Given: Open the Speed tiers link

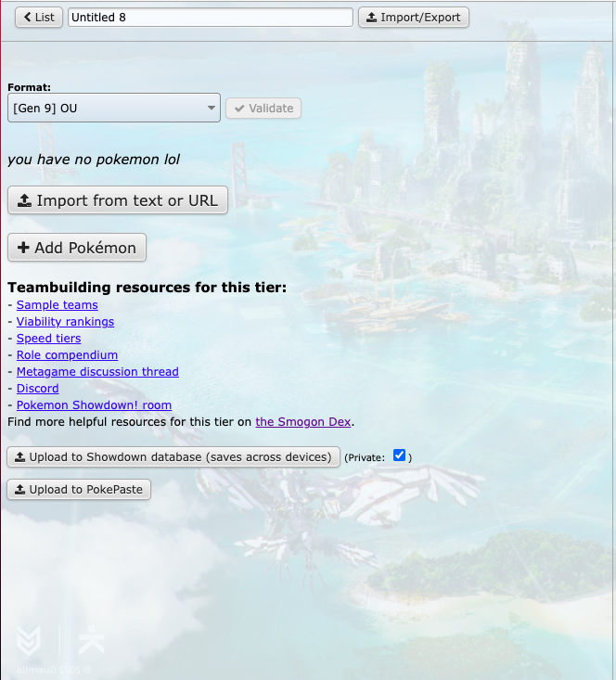Looking at the screenshot, I should tap(48, 339).
